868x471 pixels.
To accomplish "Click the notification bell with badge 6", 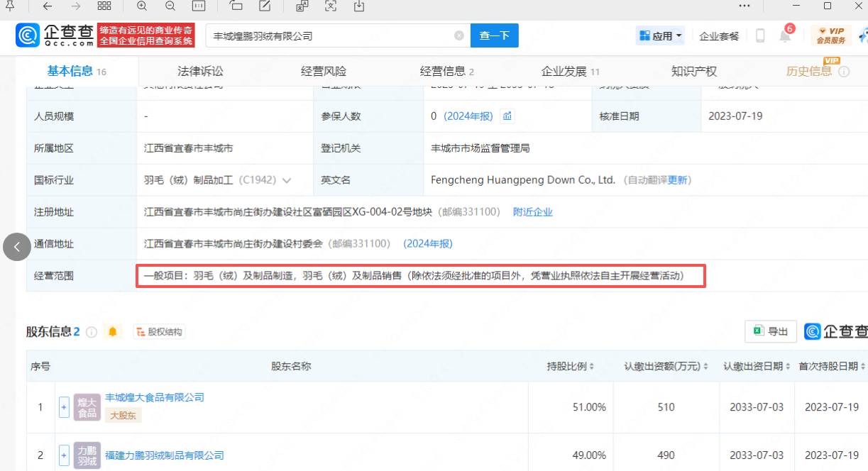I will point(785,35).
